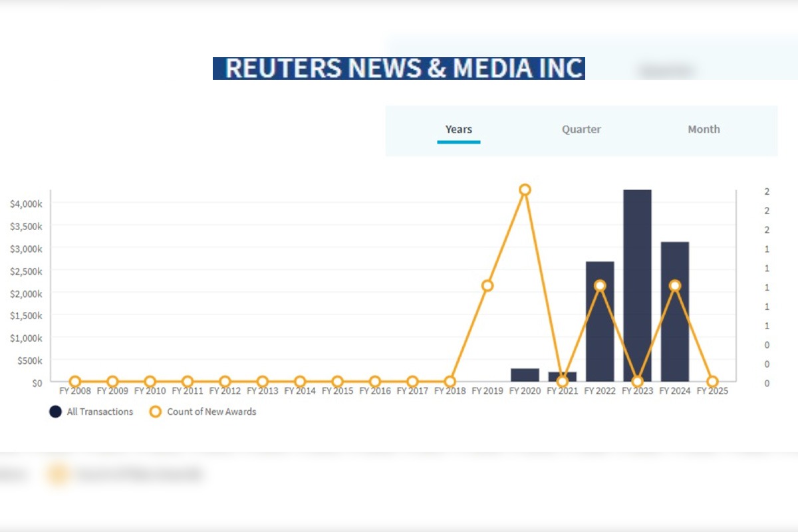This screenshot has width=798, height=532.
Task: Click the FY 2020 new awards data point
Action: (525, 190)
